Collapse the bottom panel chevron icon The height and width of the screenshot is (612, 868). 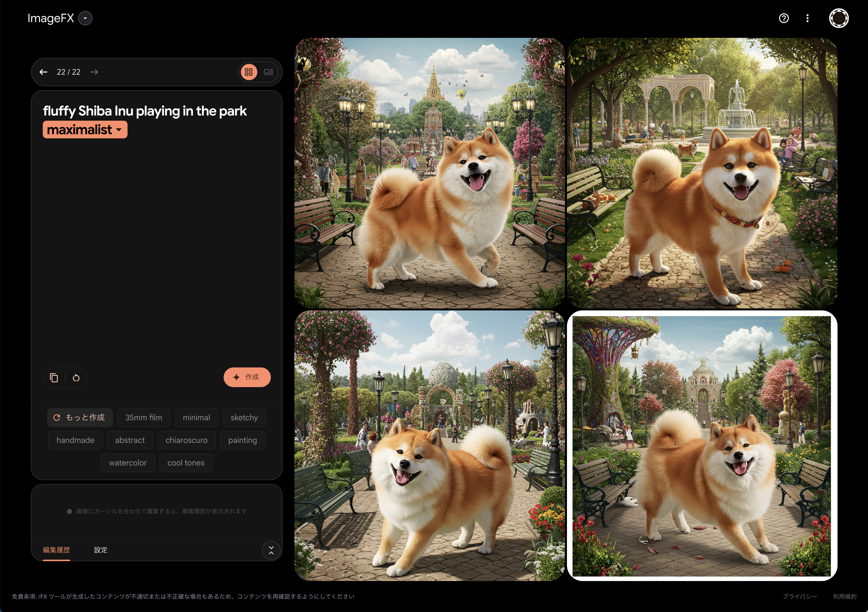click(x=271, y=550)
